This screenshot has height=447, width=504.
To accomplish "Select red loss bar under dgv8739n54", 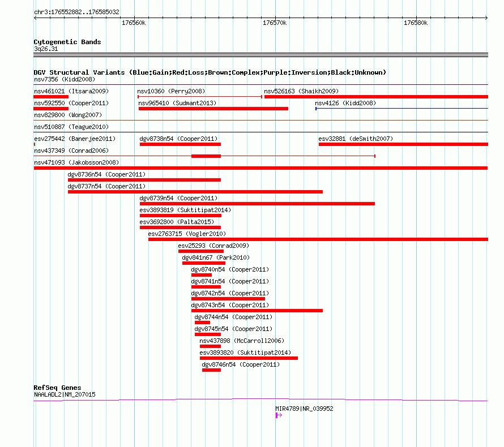I will coord(257,204).
